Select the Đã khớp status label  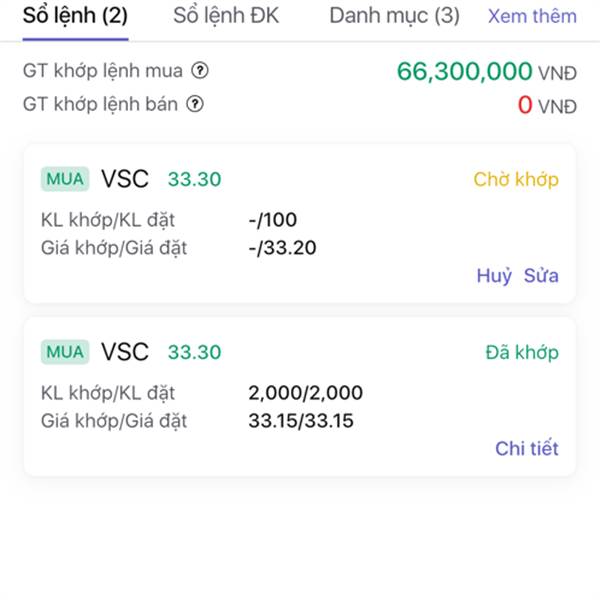coord(522,352)
